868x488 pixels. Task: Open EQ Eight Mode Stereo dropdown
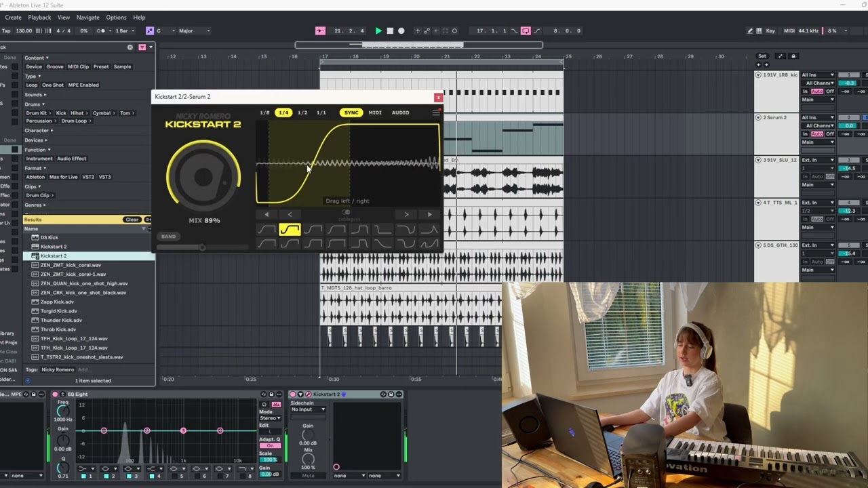(270, 418)
